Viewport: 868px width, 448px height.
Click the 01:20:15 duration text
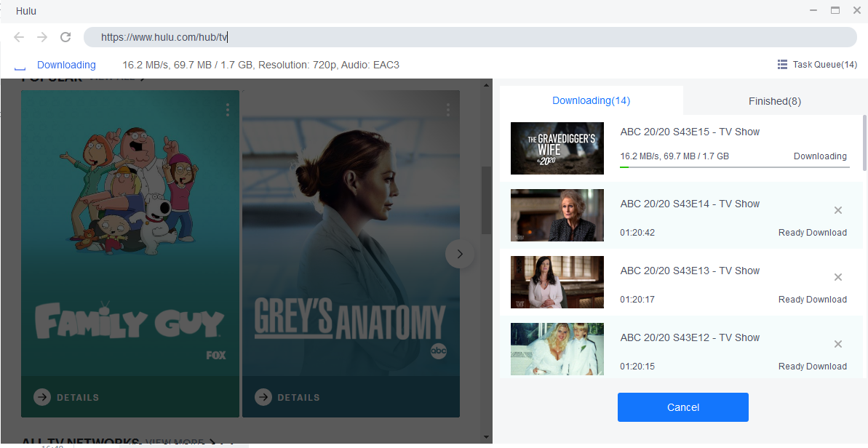(637, 366)
